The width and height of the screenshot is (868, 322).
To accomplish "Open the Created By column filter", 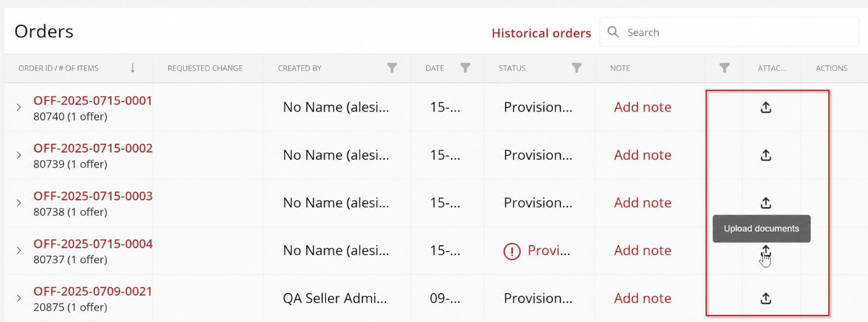I will (x=392, y=68).
